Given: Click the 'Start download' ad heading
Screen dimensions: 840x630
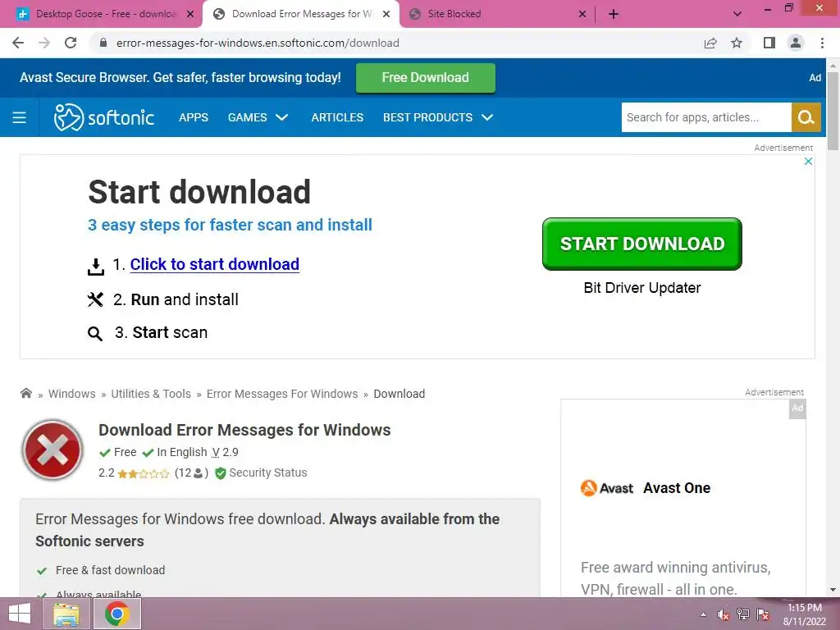Looking at the screenshot, I should click(x=199, y=192).
